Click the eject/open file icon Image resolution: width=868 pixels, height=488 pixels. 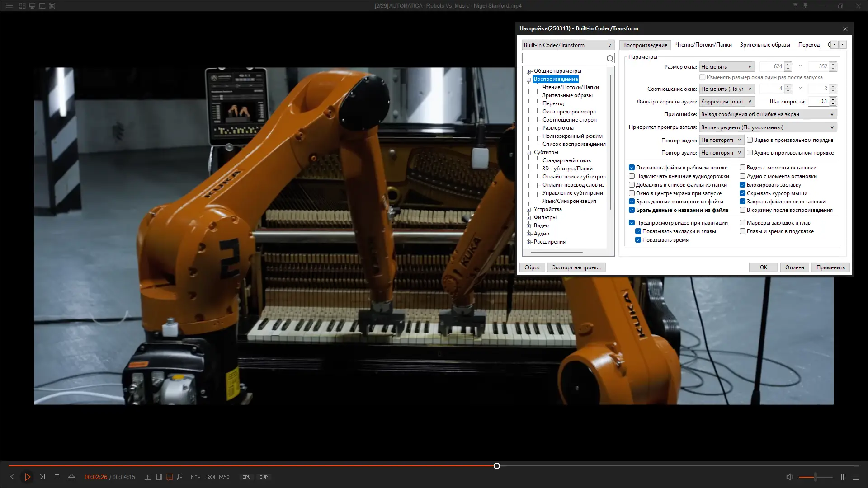coord(71,477)
